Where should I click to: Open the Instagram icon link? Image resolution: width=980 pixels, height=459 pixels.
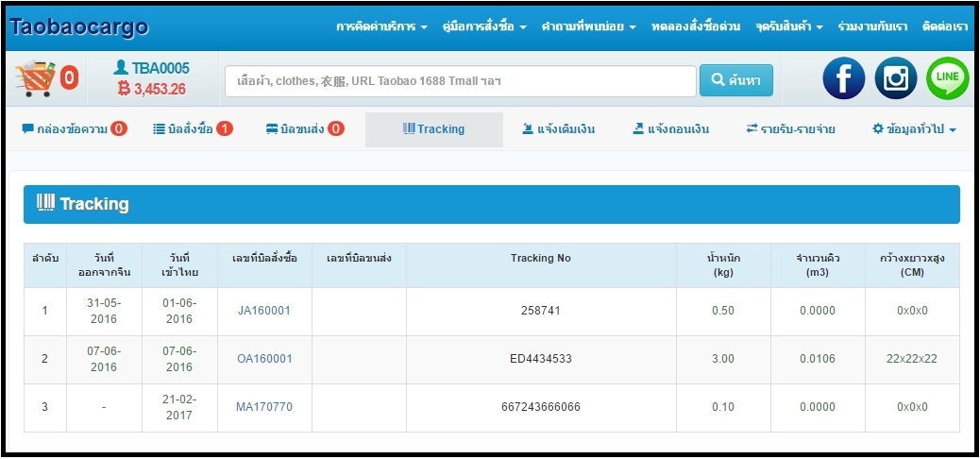[x=895, y=79]
